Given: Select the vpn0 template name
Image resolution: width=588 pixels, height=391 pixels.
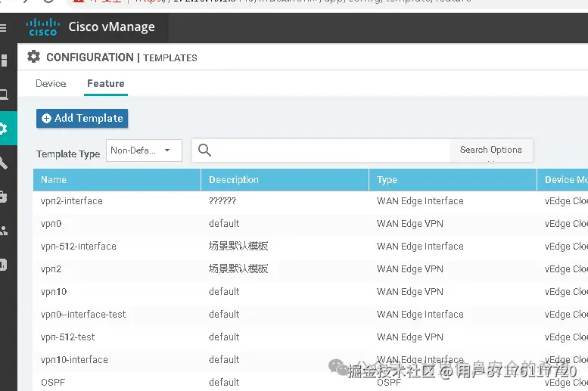Looking at the screenshot, I should pyautogui.click(x=51, y=224).
